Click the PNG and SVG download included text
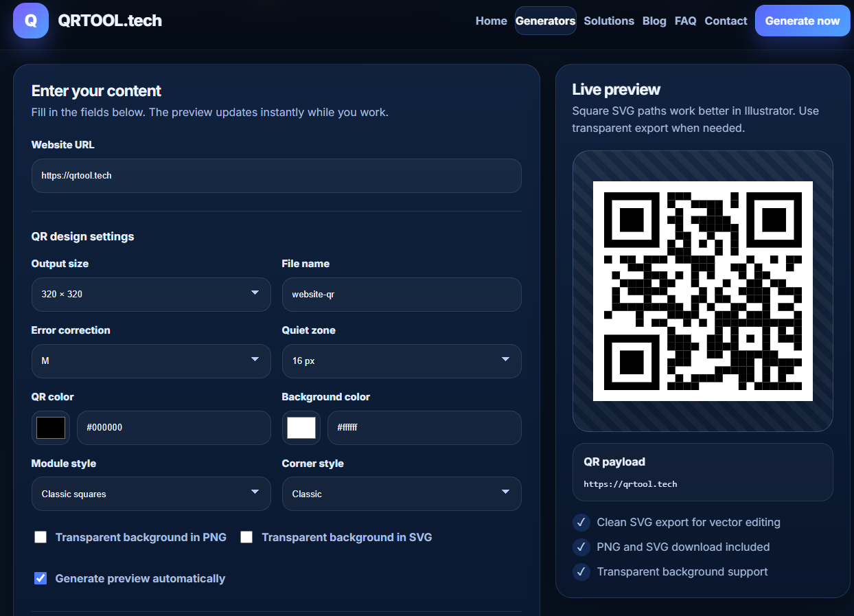This screenshot has width=854, height=616. 683,547
